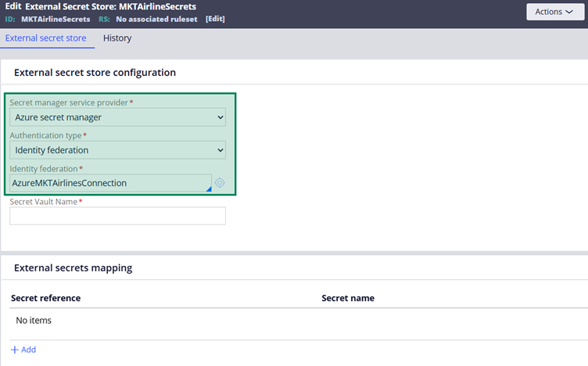Image resolution: width=588 pixels, height=366 pixels.
Task: Switch to the History tab
Action: pyautogui.click(x=117, y=38)
